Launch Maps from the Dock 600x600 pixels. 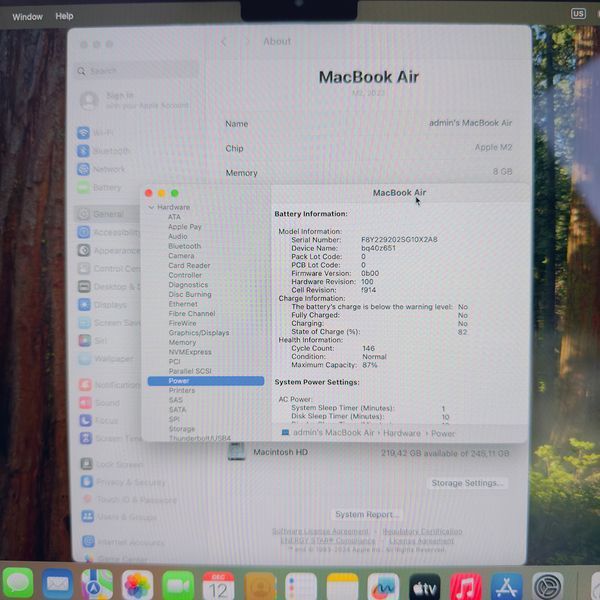(97, 584)
